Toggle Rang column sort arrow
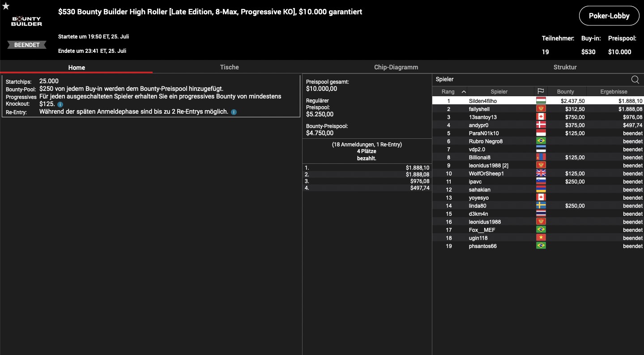The width and height of the screenshot is (644, 355). 464,92
